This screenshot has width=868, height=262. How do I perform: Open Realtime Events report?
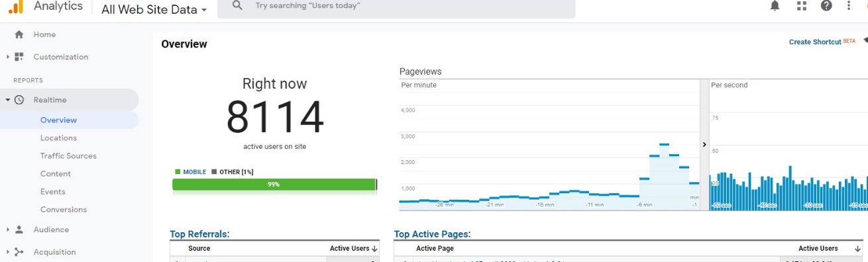pos(53,191)
